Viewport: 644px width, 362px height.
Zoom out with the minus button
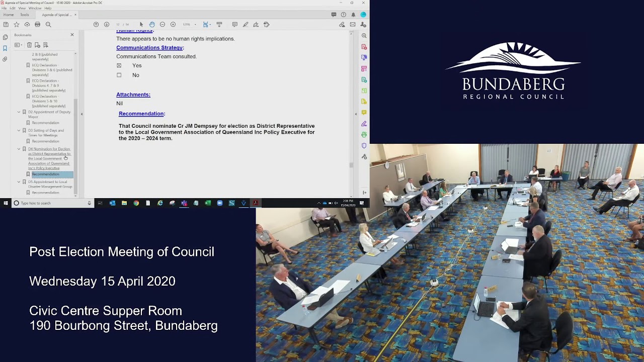[x=163, y=24]
